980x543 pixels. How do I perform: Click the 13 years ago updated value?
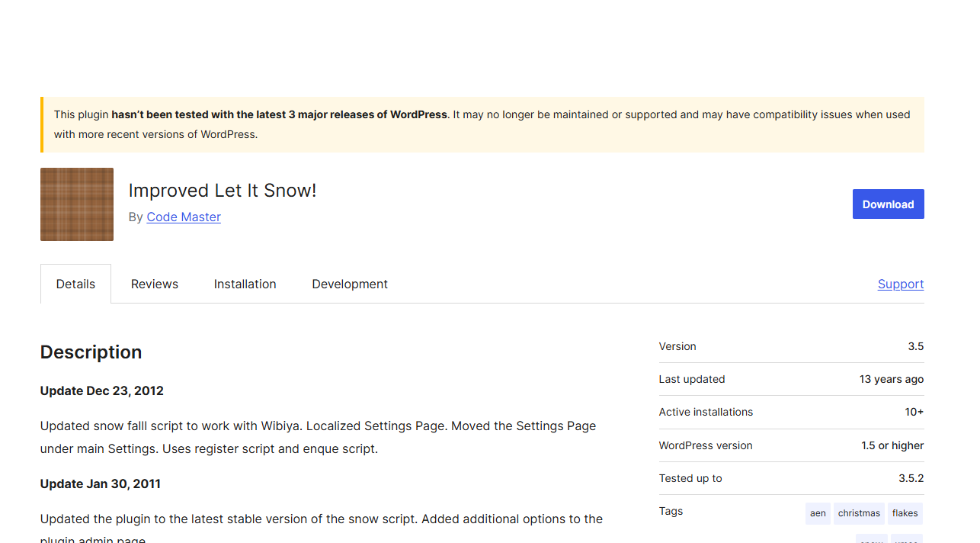point(891,379)
